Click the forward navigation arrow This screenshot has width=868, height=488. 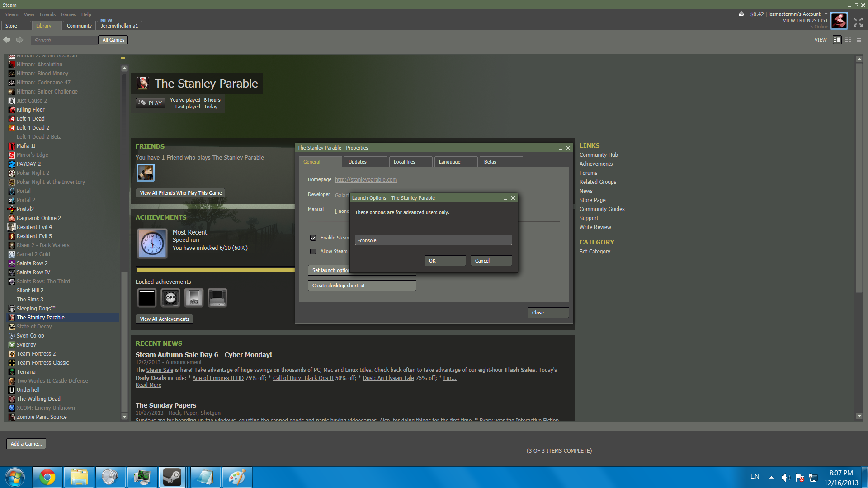pyautogui.click(x=20, y=40)
